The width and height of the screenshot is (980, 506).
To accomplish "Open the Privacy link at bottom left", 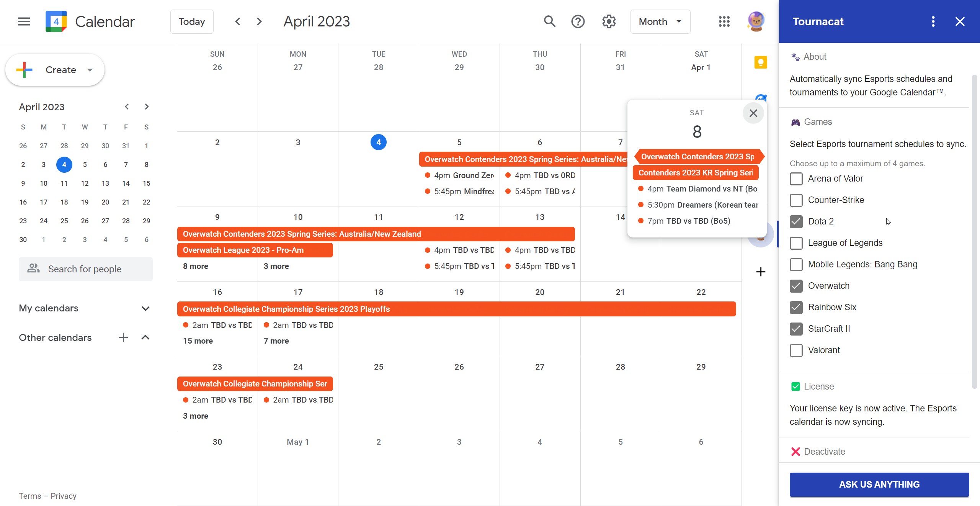I will (64, 496).
